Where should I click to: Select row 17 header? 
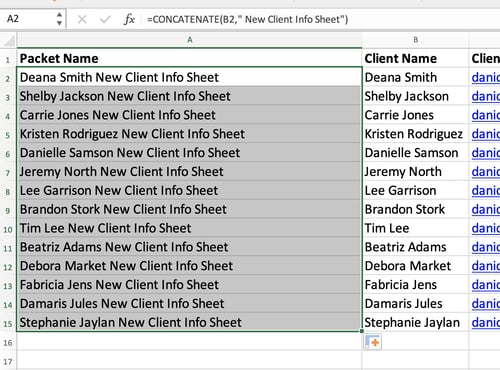pos(8,361)
